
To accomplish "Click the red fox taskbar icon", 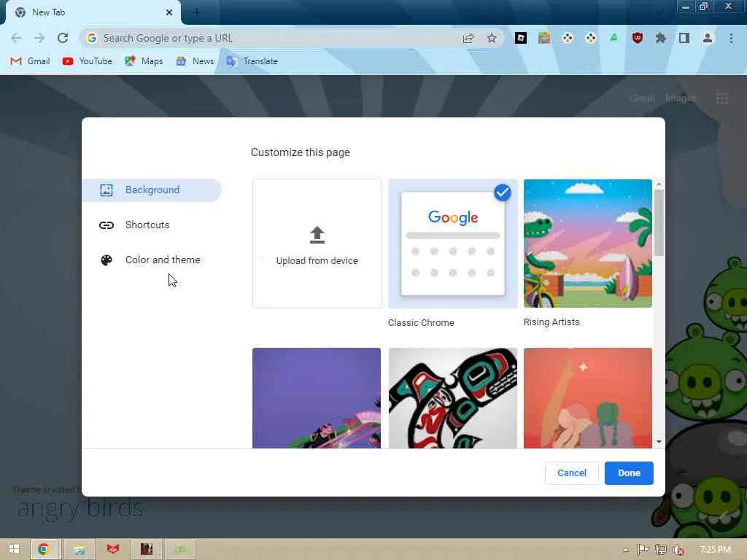I will click(x=112, y=549).
